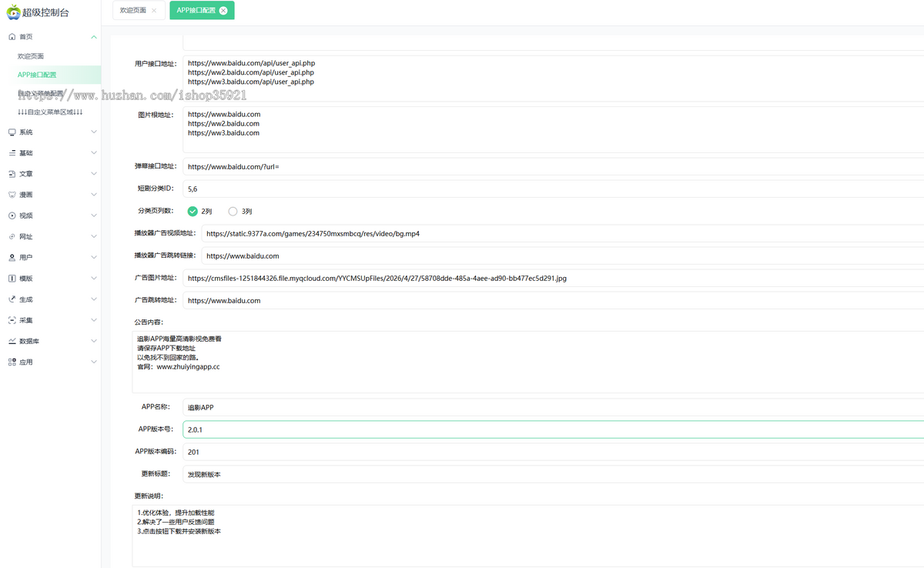Expand the 文章 menu chevron

click(94, 174)
